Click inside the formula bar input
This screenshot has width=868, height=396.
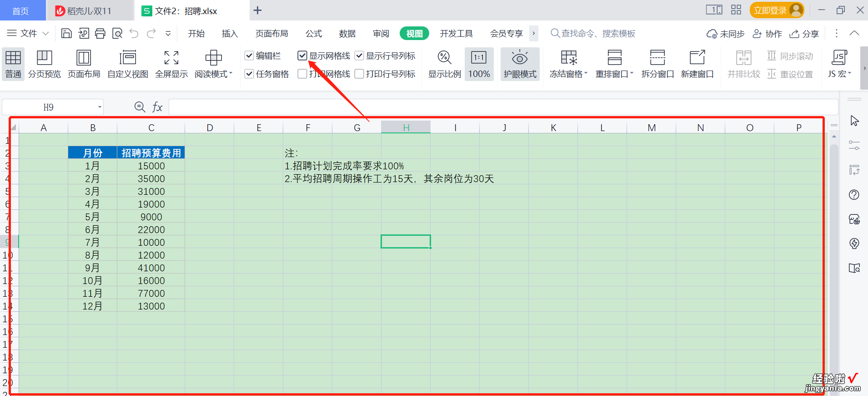tap(503, 107)
